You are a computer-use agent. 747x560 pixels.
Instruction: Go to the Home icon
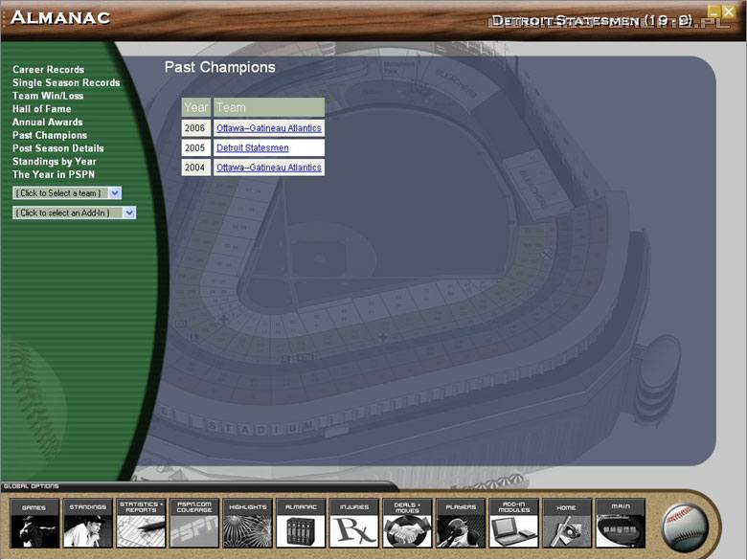tap(567, 523)
